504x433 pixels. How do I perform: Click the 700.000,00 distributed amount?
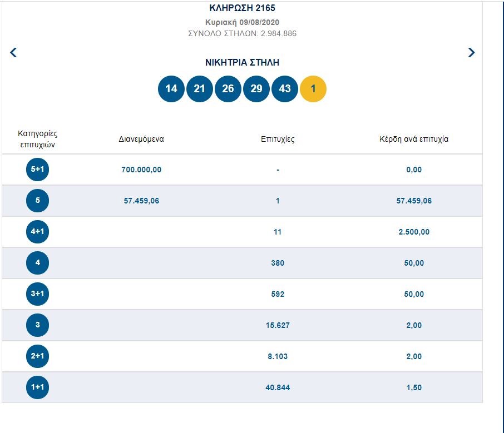point(141,170)
